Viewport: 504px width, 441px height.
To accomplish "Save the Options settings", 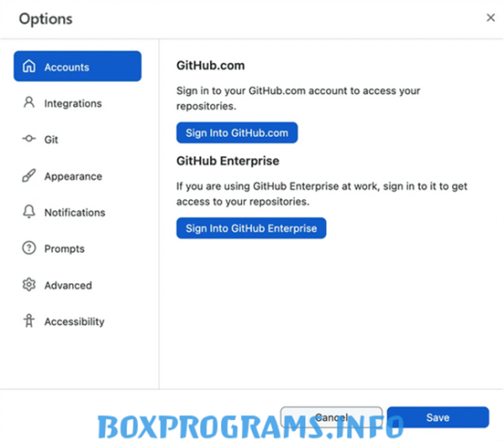I will click(438, 417).
